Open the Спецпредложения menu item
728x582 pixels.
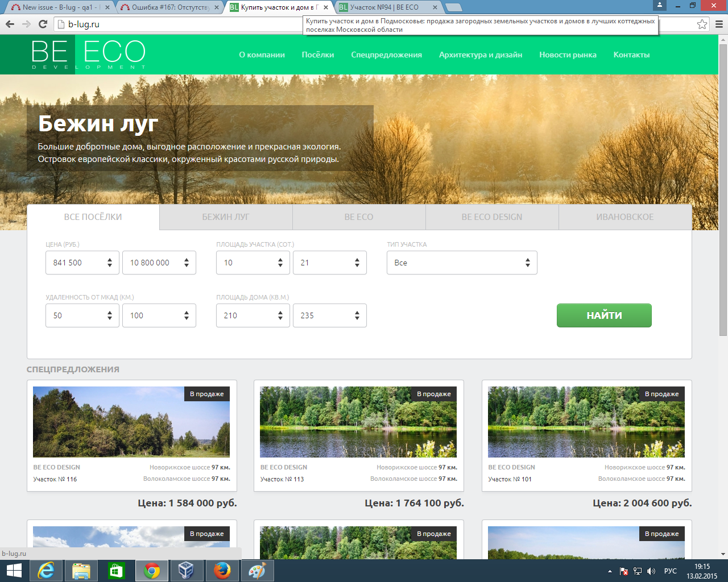[x=386, y=55]
